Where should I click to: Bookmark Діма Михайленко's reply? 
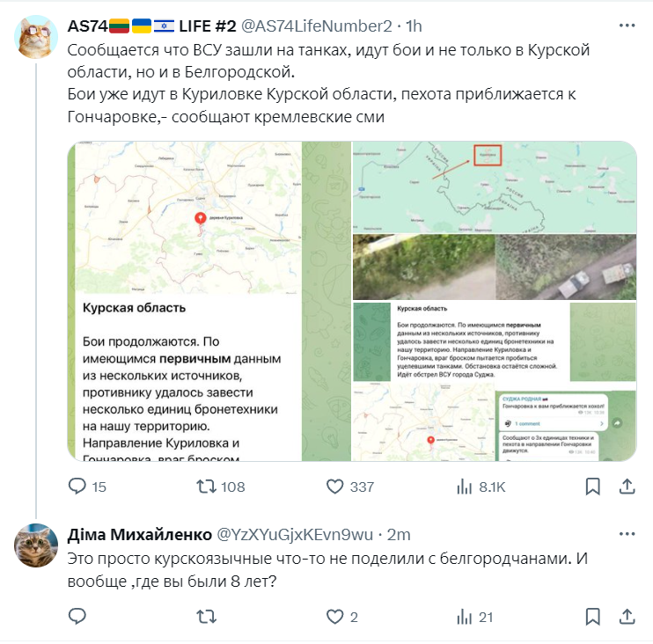pyautogui.click(x=592, y=617)
